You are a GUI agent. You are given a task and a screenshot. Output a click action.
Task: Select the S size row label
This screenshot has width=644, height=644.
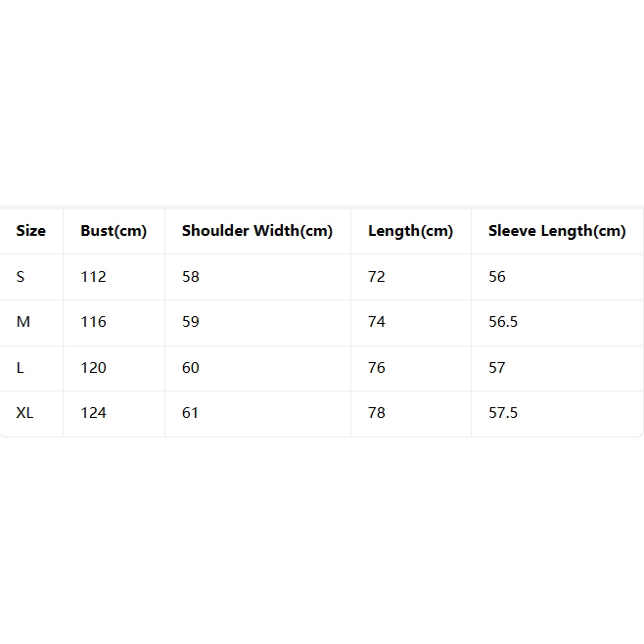click(x=21, y=277)
